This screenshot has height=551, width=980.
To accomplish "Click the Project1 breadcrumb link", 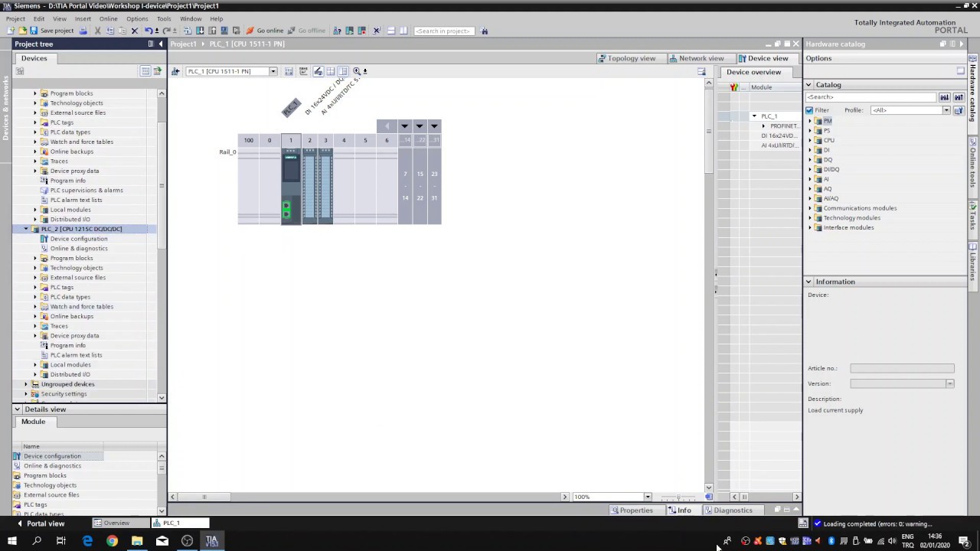I will (183, 44).
